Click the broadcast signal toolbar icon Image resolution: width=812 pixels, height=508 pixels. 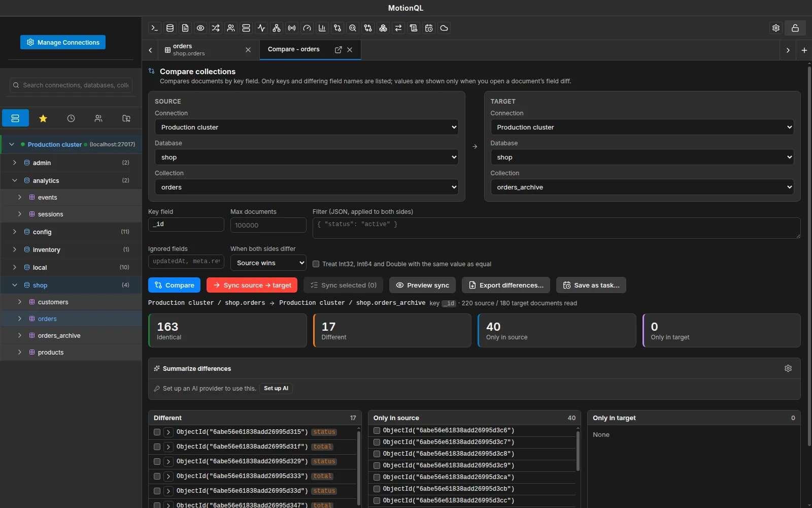coord(292,28)
